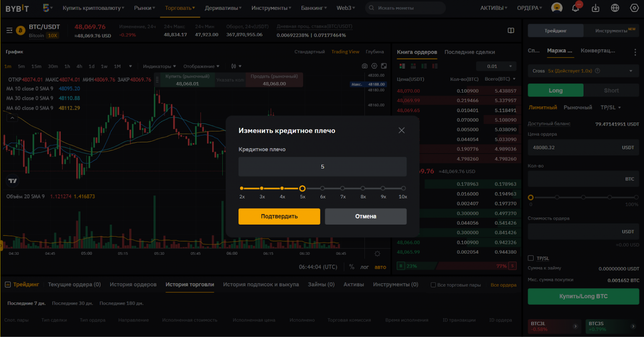
Task: Click the Купить (рыночный) quick button
Action: (187, 80)
